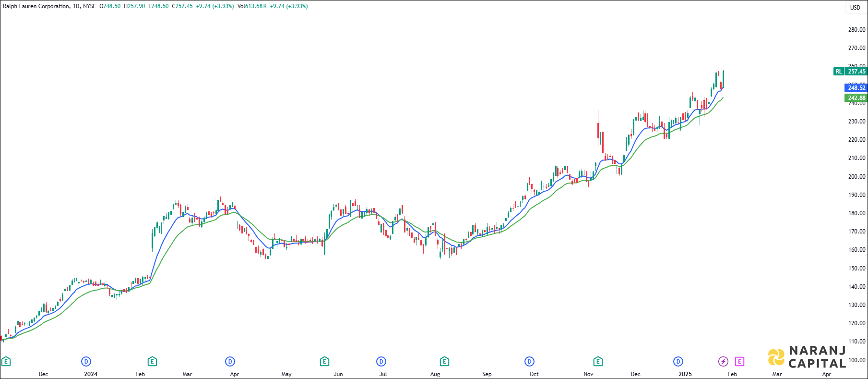Viewport: 868px width, 379px height.
Task: Click the NYSE exchange label
Action: click(x=89, y=6)
